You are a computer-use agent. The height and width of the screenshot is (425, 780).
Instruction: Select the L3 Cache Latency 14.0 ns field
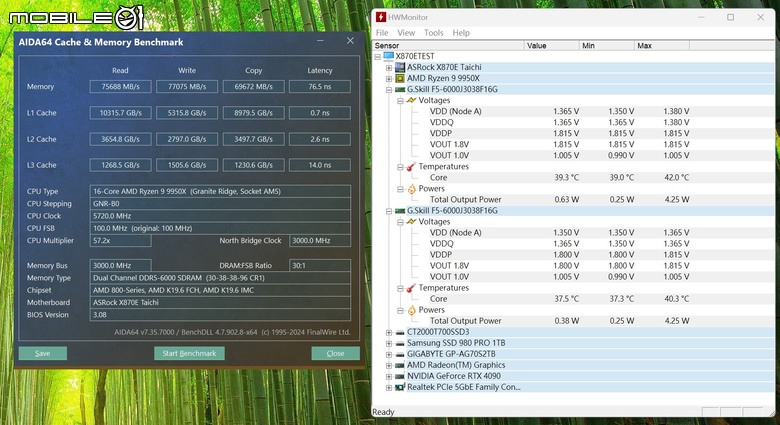click(x=320, y=165)
